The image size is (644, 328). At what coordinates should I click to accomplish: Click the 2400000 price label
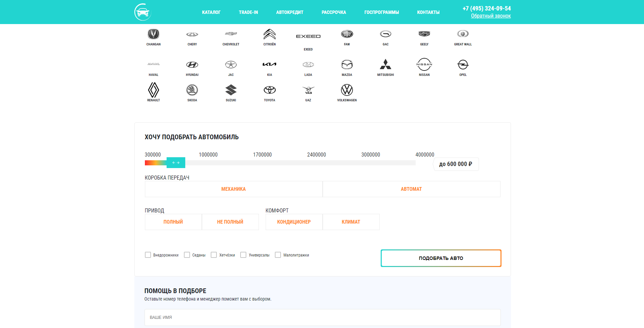[317, 155]
